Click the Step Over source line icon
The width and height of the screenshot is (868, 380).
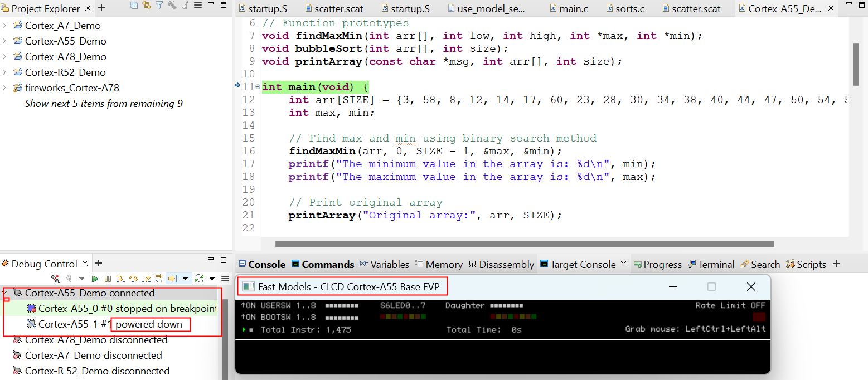(133, 279)
